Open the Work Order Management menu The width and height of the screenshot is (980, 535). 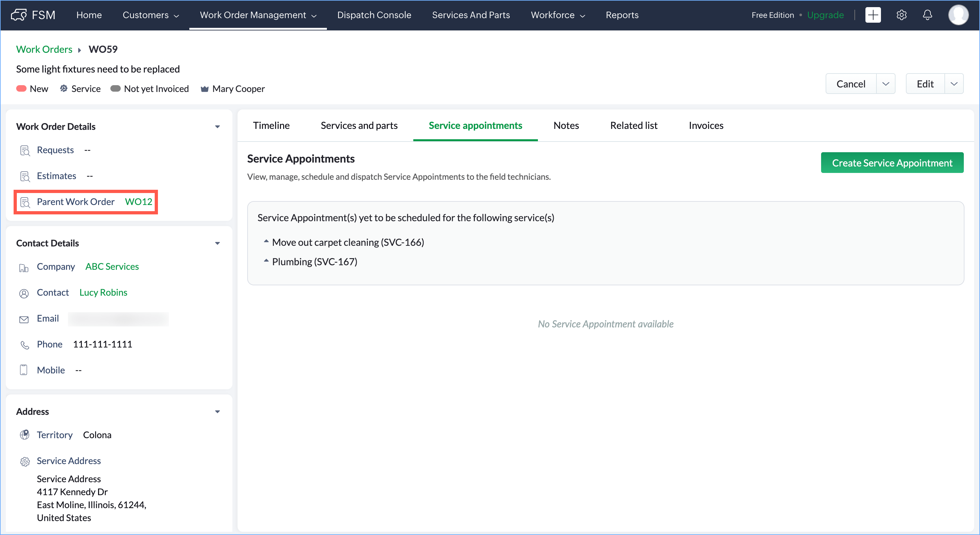click(258, 15)
